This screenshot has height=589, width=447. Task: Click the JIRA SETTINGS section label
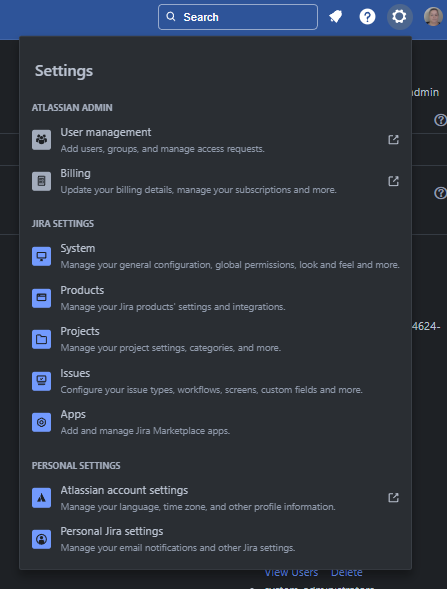63,224
